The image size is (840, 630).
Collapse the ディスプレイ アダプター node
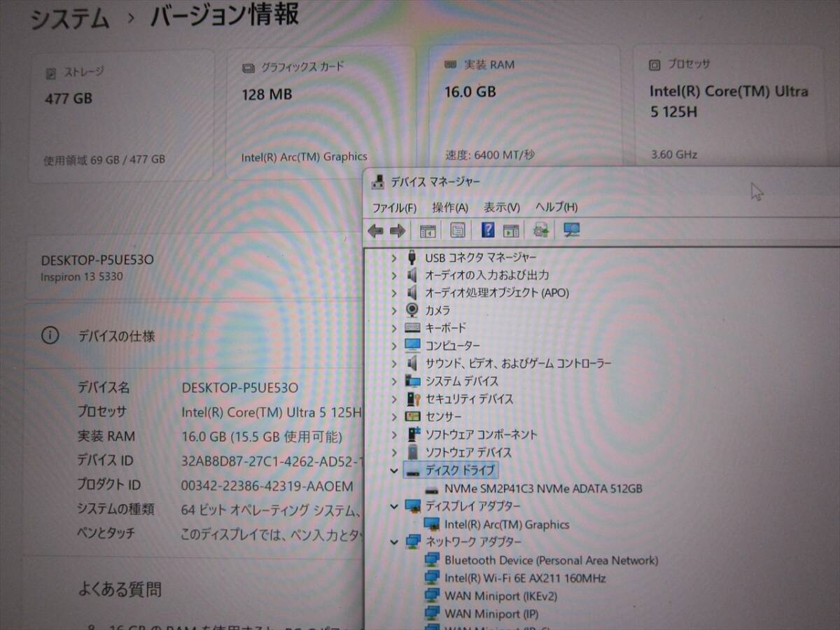coord(394,506)
